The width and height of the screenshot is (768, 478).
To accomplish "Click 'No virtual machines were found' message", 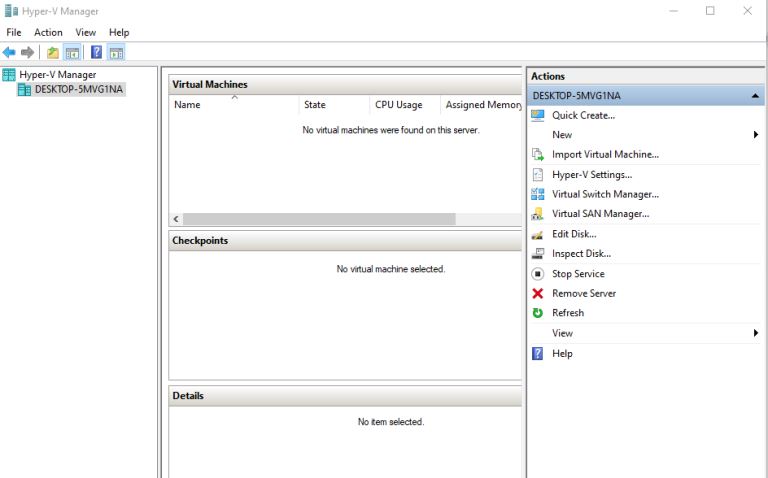I will pos(390,130).
